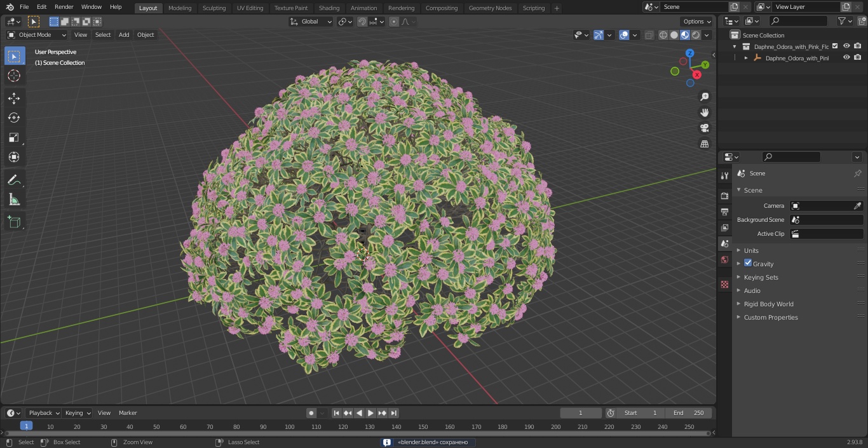
Task: Expand the Daphne_Odora_with_Pinl object tree
Action: point(746,58)
